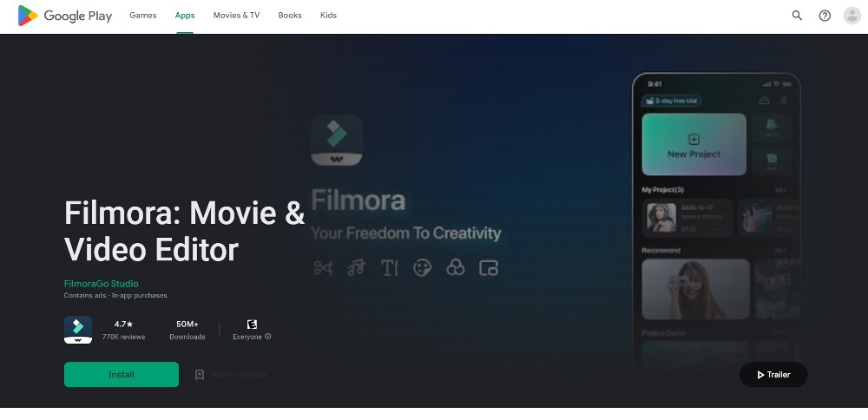Click the cloud icon in phone mockup

click(x=765, y=101)
